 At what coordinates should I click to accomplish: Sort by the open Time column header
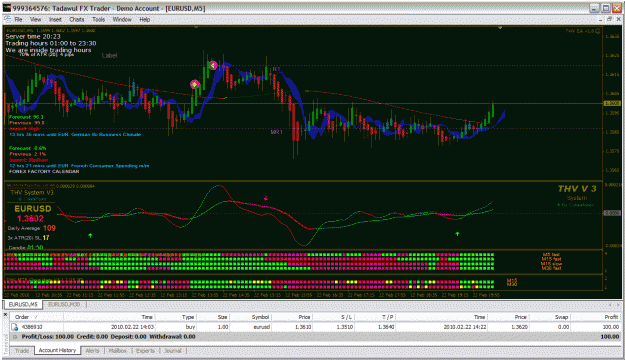coord(109,317)
